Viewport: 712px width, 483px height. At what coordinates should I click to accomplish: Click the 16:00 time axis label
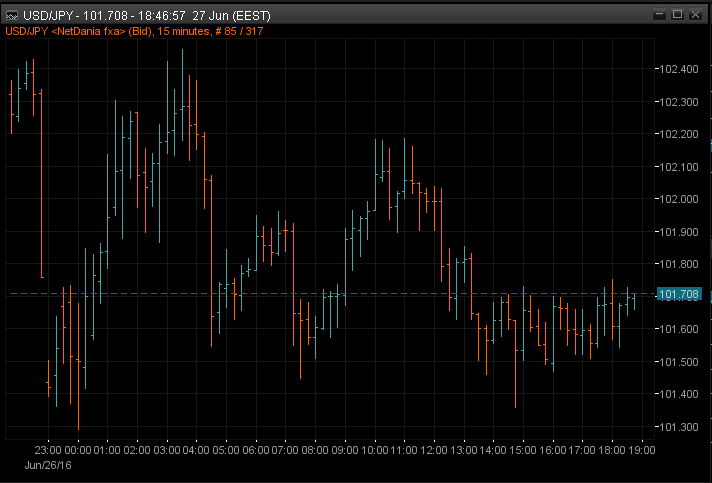pos(552,450)
